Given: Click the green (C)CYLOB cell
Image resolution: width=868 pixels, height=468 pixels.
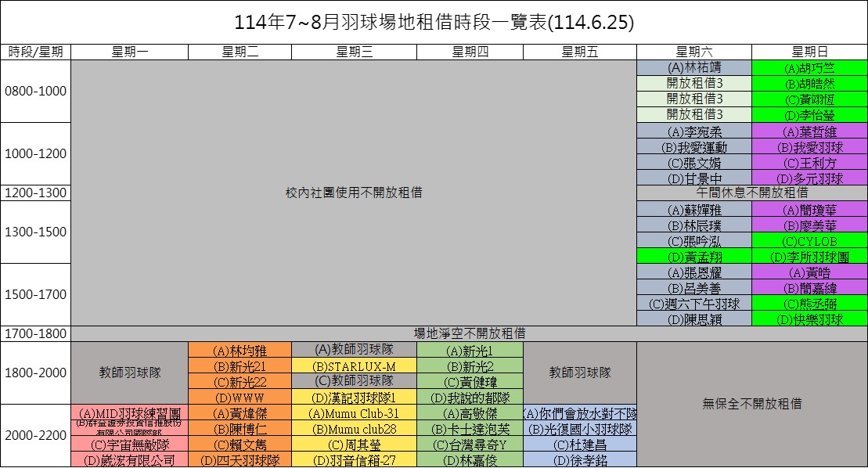Looking at the screenshot, I should tap(809, 240).
